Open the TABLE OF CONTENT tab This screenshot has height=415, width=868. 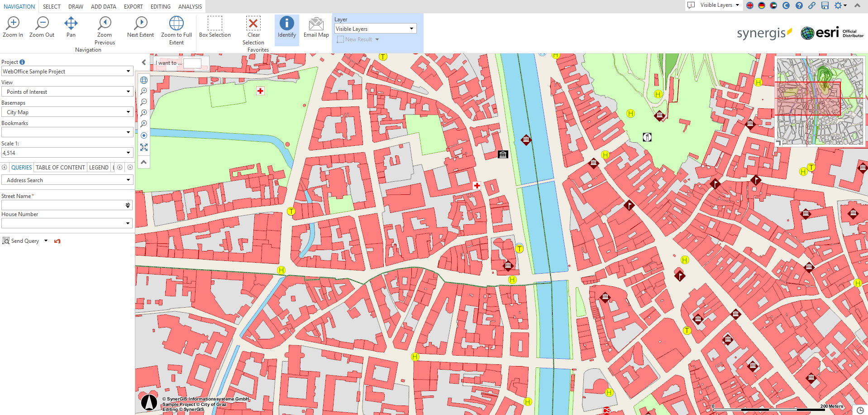(x=60, y=167)
